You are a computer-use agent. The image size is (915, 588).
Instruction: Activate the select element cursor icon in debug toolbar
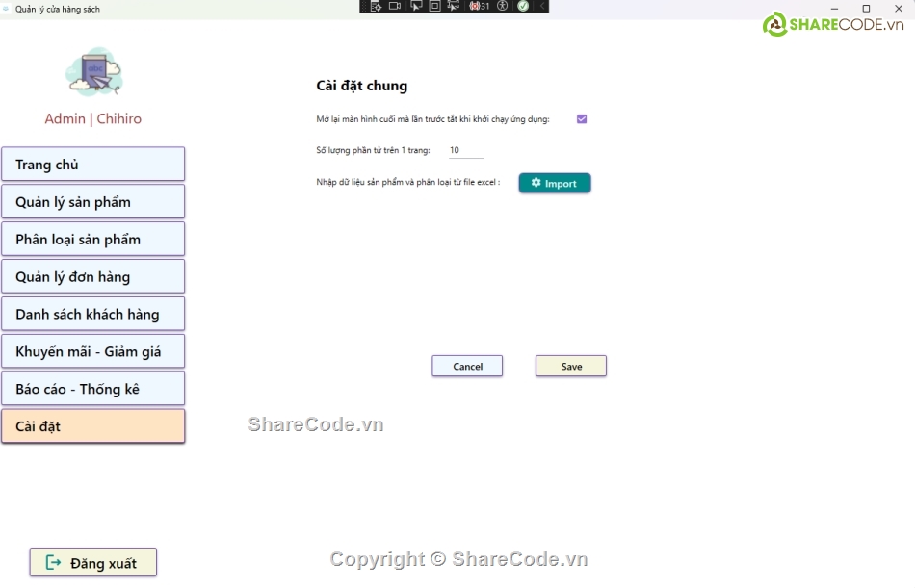coord(416,6)
